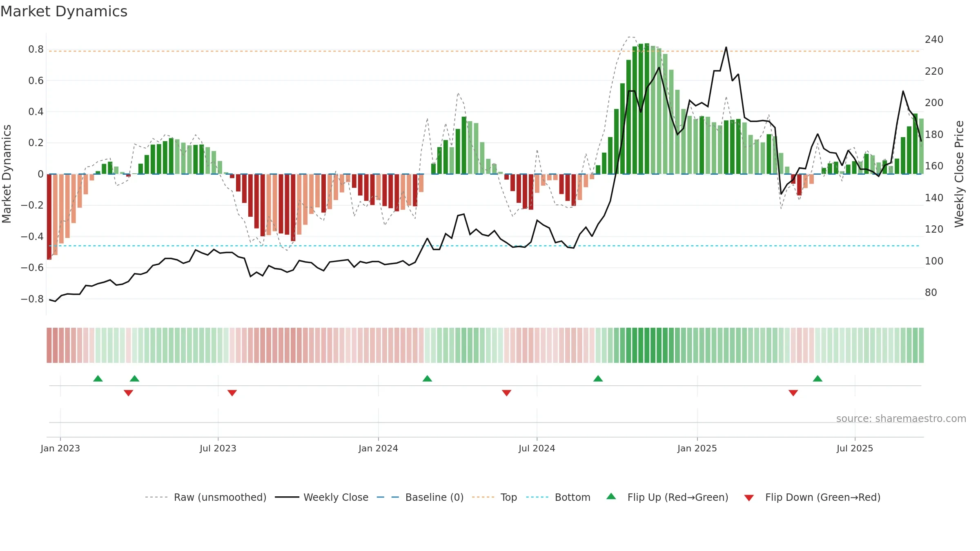
Task: Toggle the Baseline (0) legend entry
Action: (x=420, y=497)
